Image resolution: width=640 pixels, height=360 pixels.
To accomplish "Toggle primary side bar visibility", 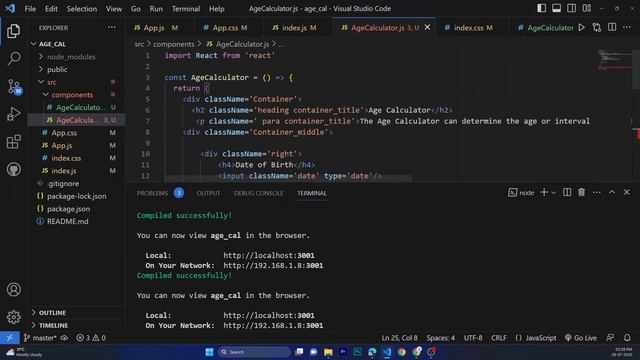I will [x=541, y=8].
